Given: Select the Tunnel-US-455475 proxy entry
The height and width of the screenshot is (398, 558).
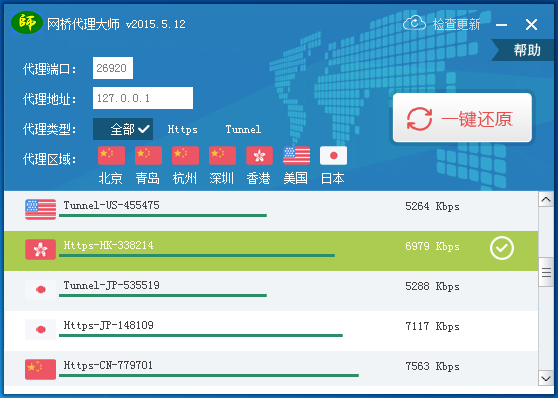Looking at the screenshot, I should pyautogui.click(x=271, y=211).
